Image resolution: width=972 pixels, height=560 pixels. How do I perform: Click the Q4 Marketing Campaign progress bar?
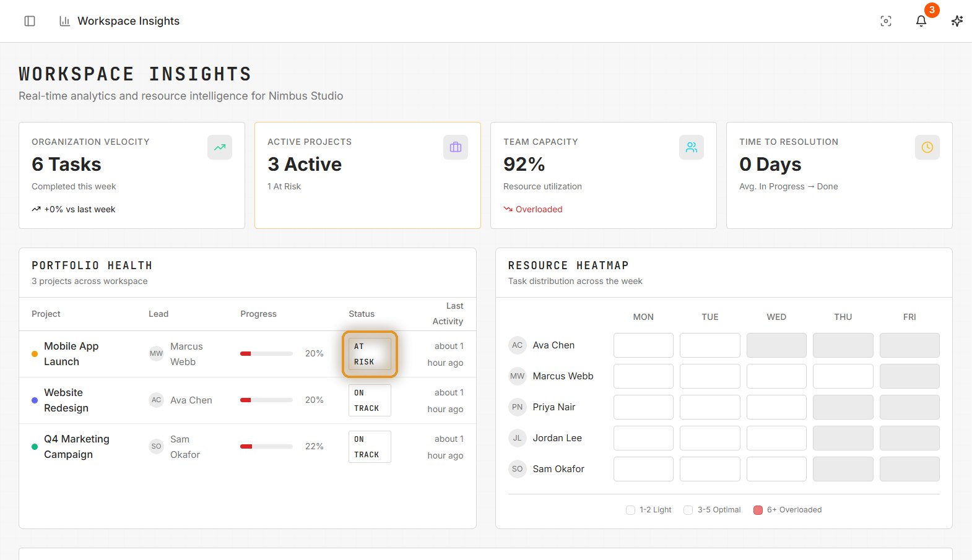[x=267, y=447]
